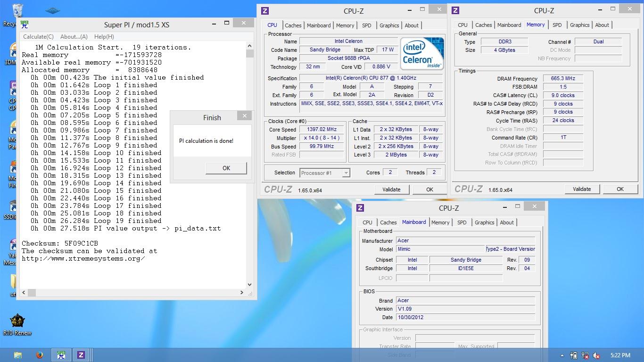Click Z logo of CPU-Z Memory window
Viewport: 644px width, 362px height.
point(455,10)
